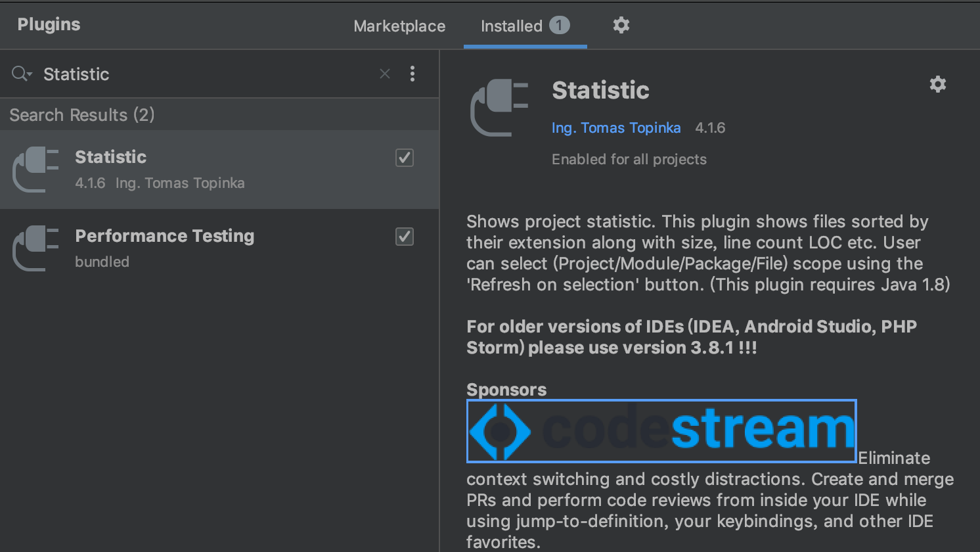Click the CodeStream sponsor logo

(661, 431)
